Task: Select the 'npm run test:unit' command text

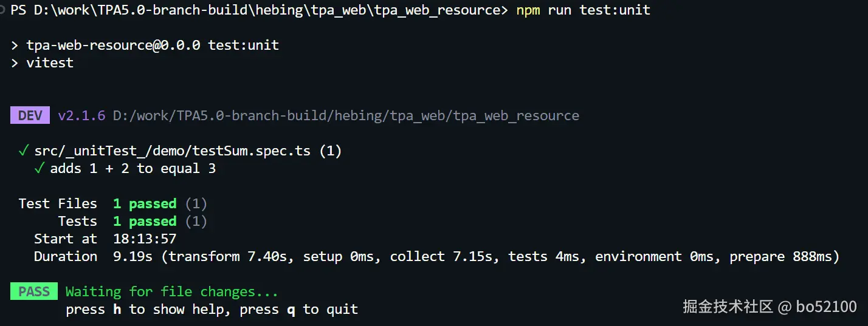Action: coord(583,10)
